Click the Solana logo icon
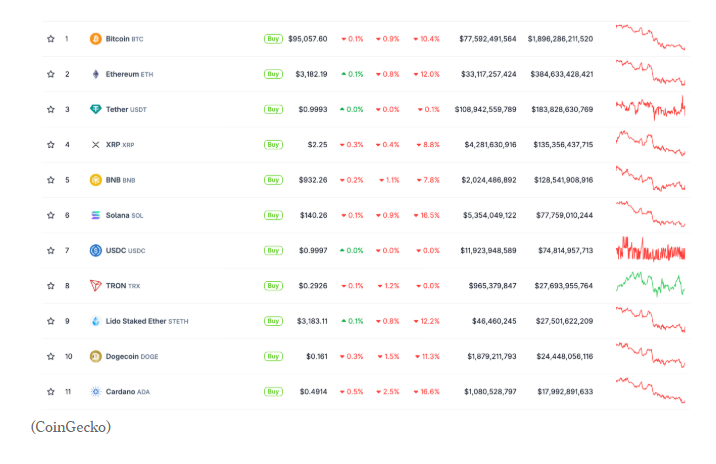 [x=96, y=215]
